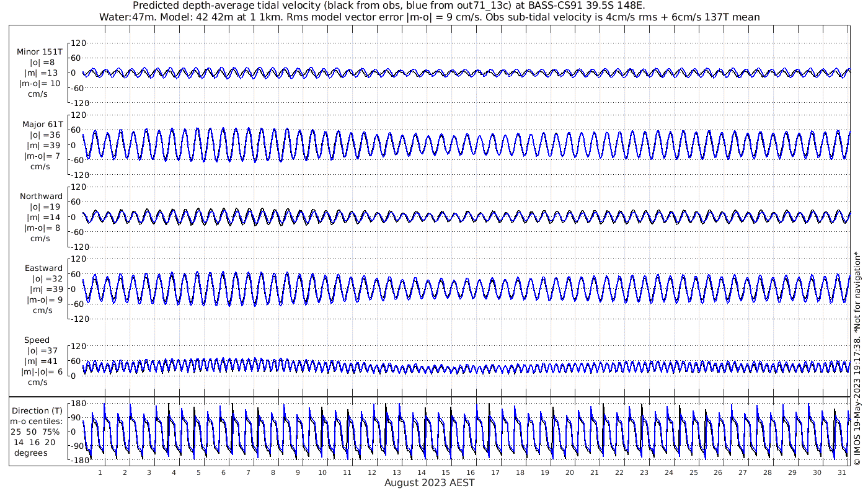The image size is (868, 496).
Task: Click day '1' on the date axis
Action: 100,472
